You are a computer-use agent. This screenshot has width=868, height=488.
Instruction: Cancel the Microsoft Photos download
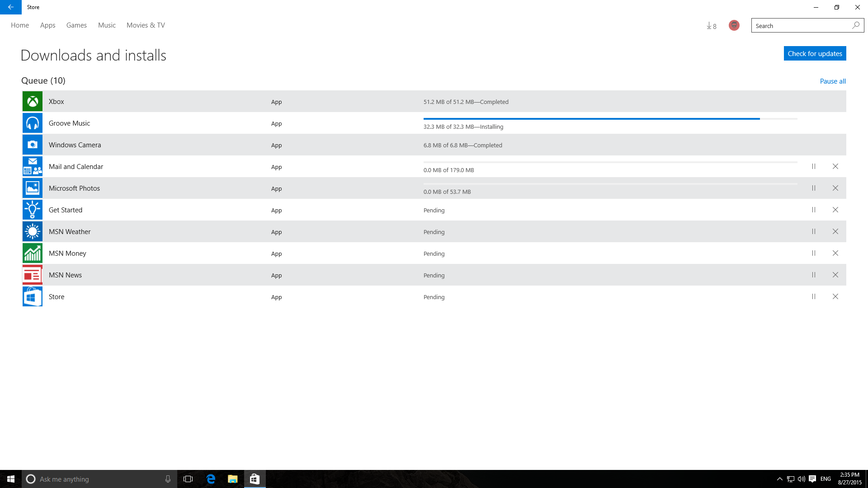(835, 188)
